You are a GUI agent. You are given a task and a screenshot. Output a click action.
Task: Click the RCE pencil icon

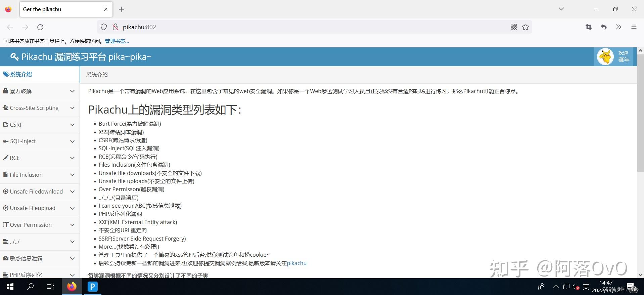(x=5, y=158)
